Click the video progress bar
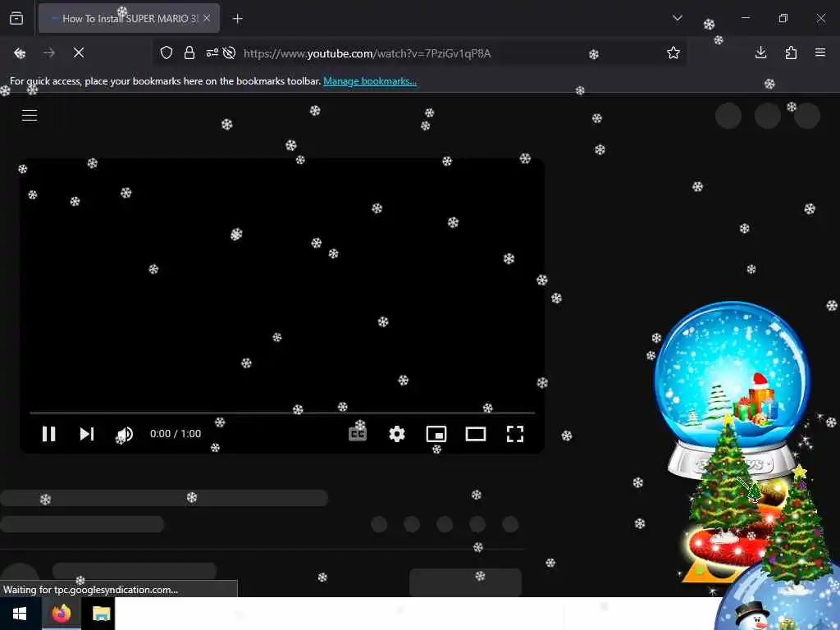Viewport: 840px width, 630px height. [282, 413]
